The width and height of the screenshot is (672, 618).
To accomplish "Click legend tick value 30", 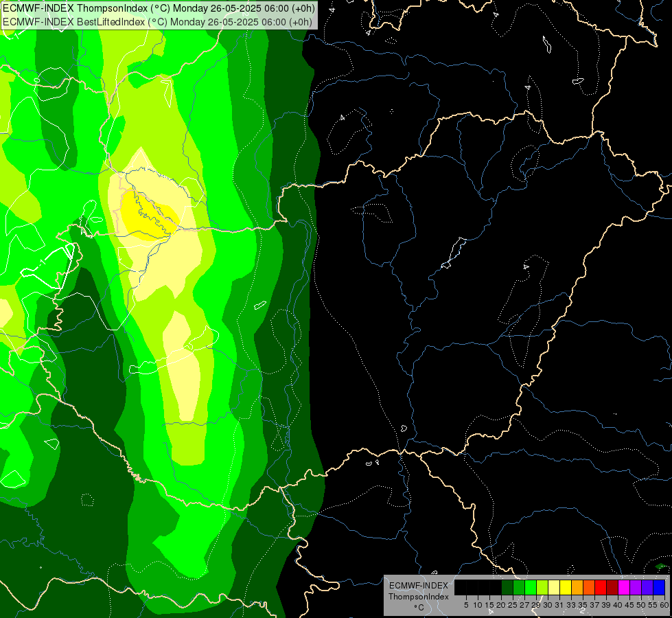I will pyautogui.click(x=548, y=605).
